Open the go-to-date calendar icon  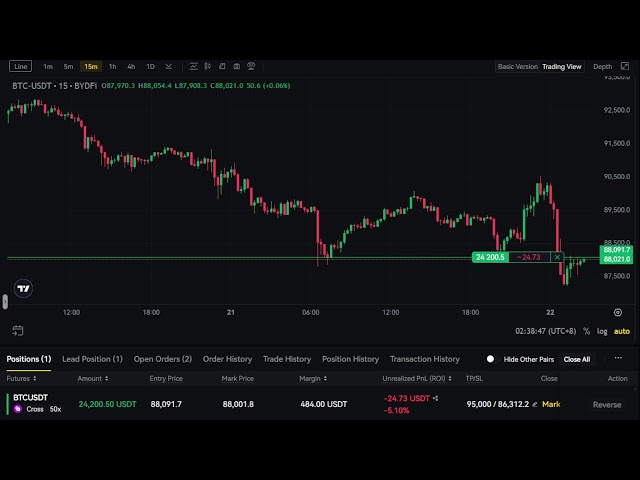point(18,331)
